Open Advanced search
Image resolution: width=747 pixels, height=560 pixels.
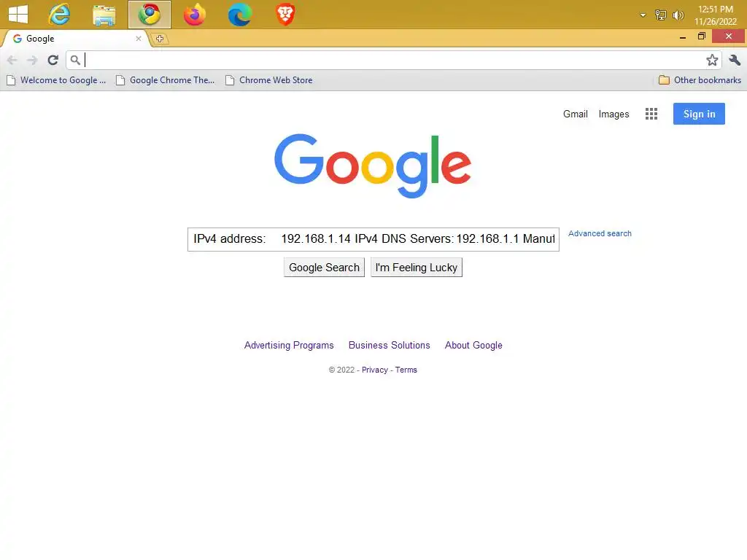pos(600,233)
